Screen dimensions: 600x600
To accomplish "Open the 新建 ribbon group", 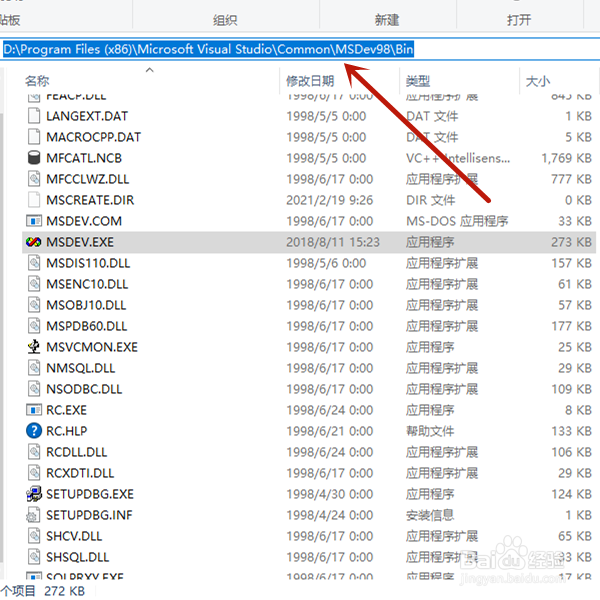I will [x=387, y=20].
